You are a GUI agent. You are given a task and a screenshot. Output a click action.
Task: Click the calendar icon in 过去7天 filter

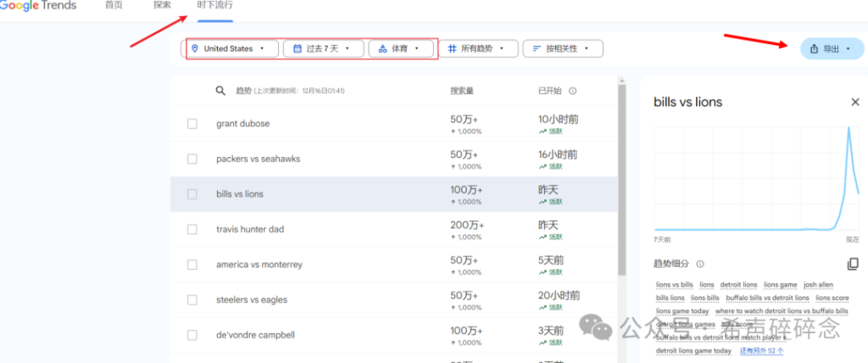coord(298,49)
